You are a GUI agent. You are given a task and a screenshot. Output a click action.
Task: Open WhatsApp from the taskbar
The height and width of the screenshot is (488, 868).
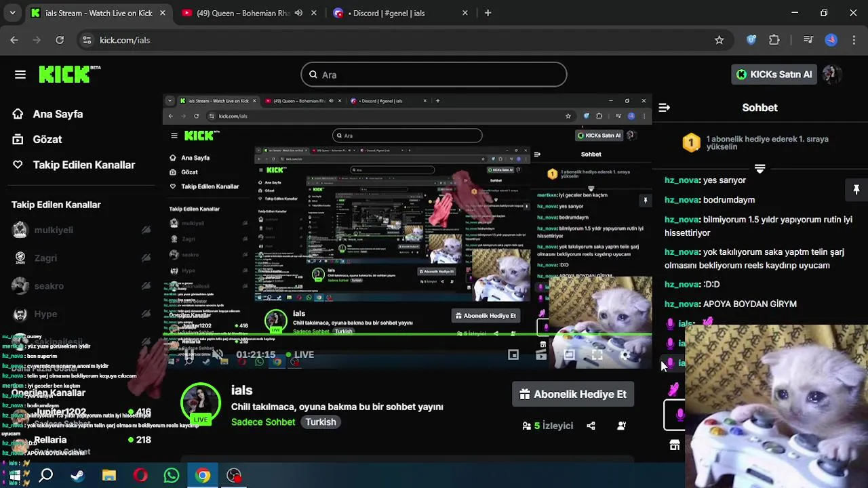[172, 475]
